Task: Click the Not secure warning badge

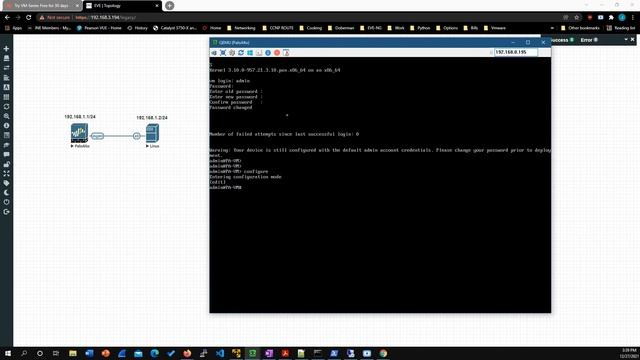Action: (55, 18)
